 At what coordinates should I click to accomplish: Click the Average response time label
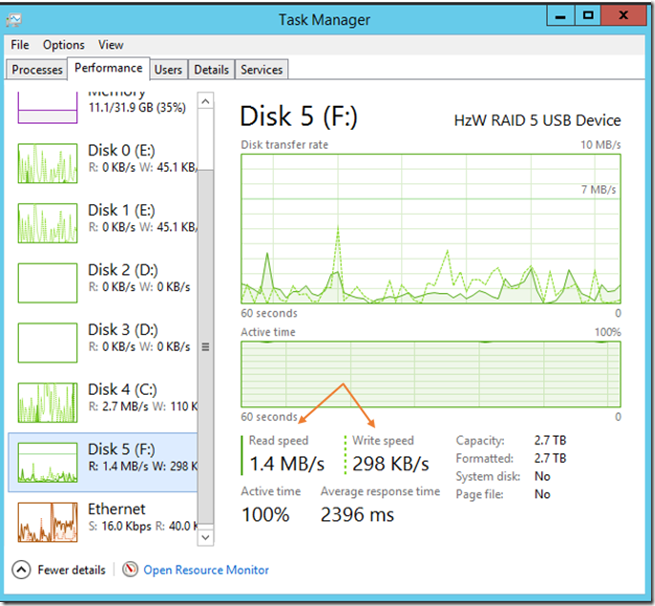(380, 491)
